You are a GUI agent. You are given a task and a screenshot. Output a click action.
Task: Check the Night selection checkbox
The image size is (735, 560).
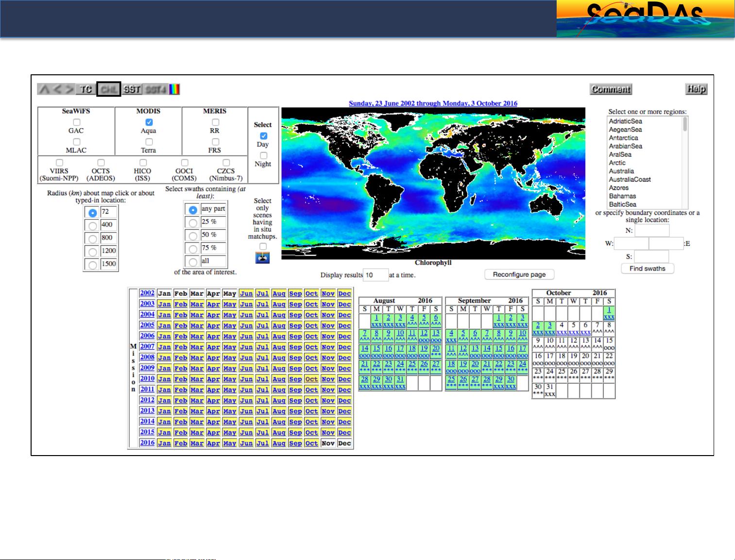pos(263,155)
